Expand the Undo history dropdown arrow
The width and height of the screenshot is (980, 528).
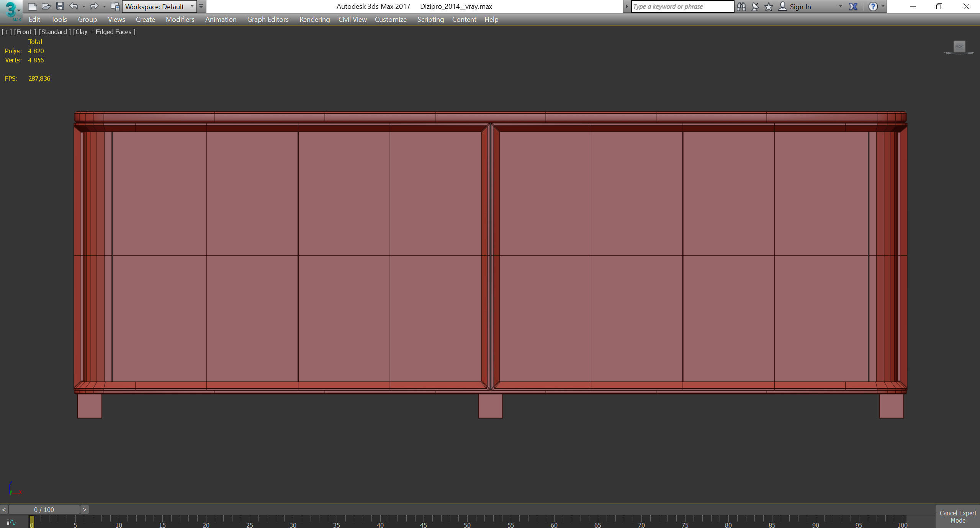click(x=83, y=7)
